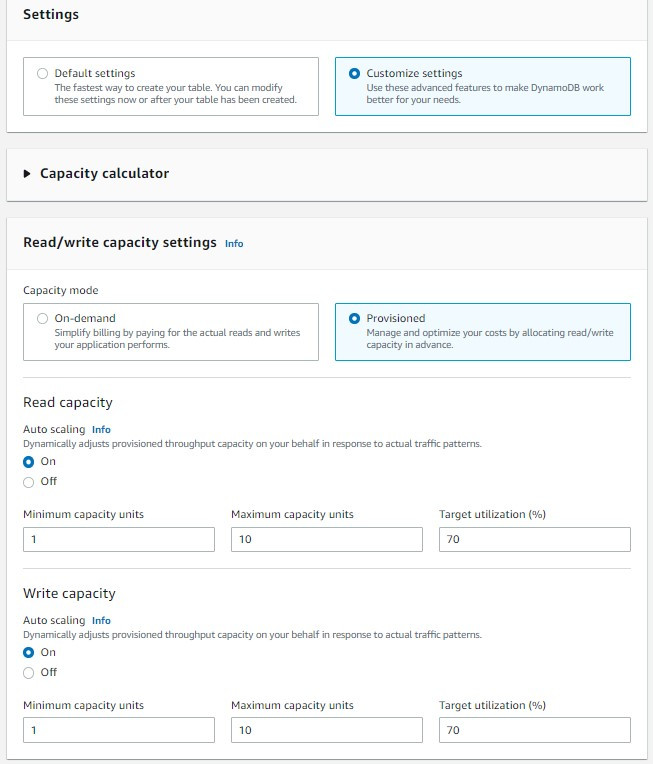This screenshot has height=764, width=653.
Task: Select the Customize settings radio option
Action: tap(354, 74)
